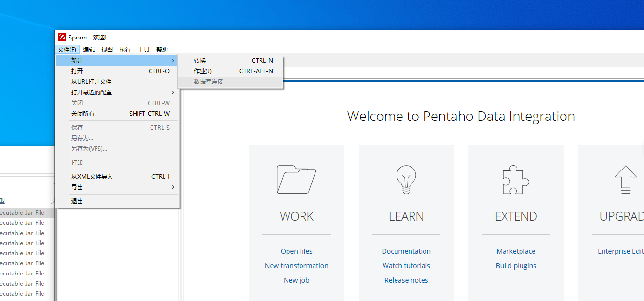644x301 pixels.
Task: Open the Build plugins link
Action: (516, 266)
